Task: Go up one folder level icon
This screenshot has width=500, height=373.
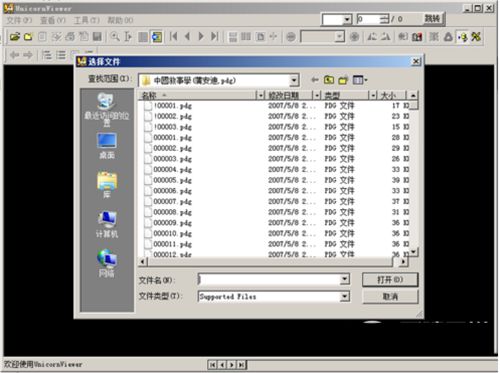Action: pos(329,80)
